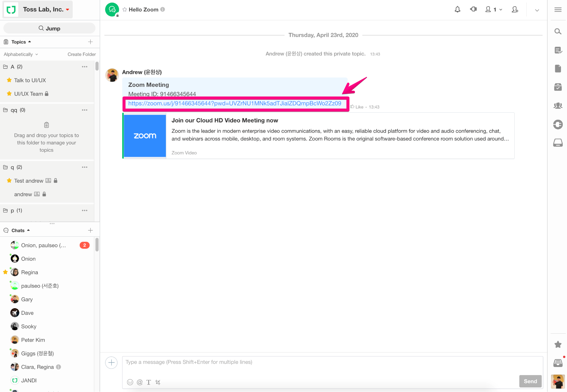567x392 pixels.
Task: Open more options for folder qq
Action: [84, 110]
